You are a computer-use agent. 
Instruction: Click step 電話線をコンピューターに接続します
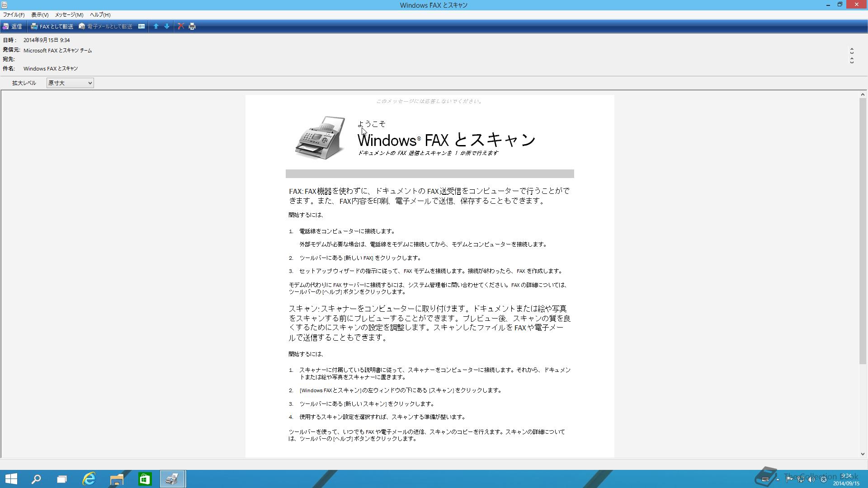[347, 231]
